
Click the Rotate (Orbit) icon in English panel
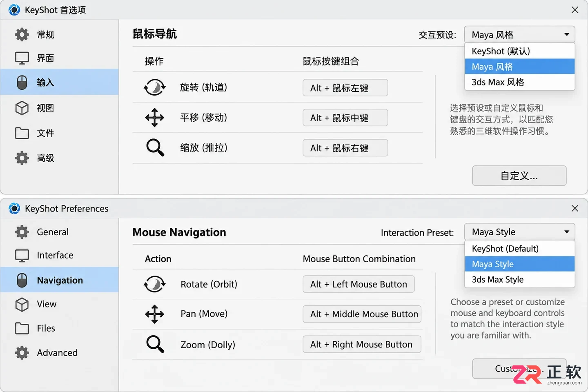pos(155,284)
